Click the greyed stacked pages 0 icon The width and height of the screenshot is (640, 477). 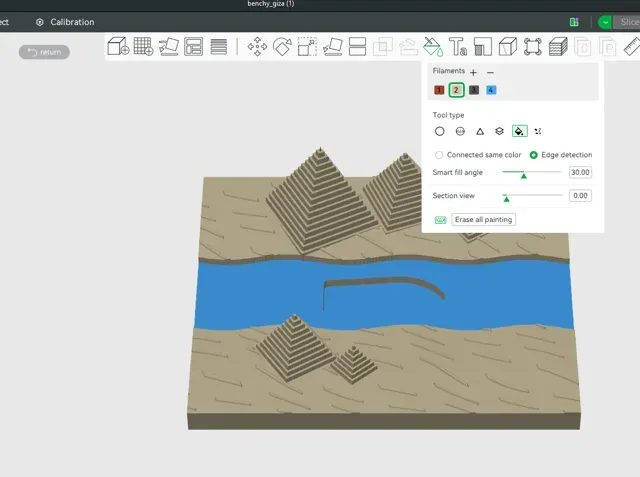pos(582,47)
